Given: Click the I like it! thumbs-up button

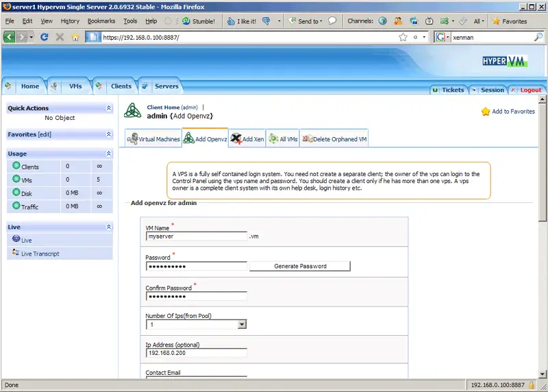Looking at the screenshot, I should point(242,21).
